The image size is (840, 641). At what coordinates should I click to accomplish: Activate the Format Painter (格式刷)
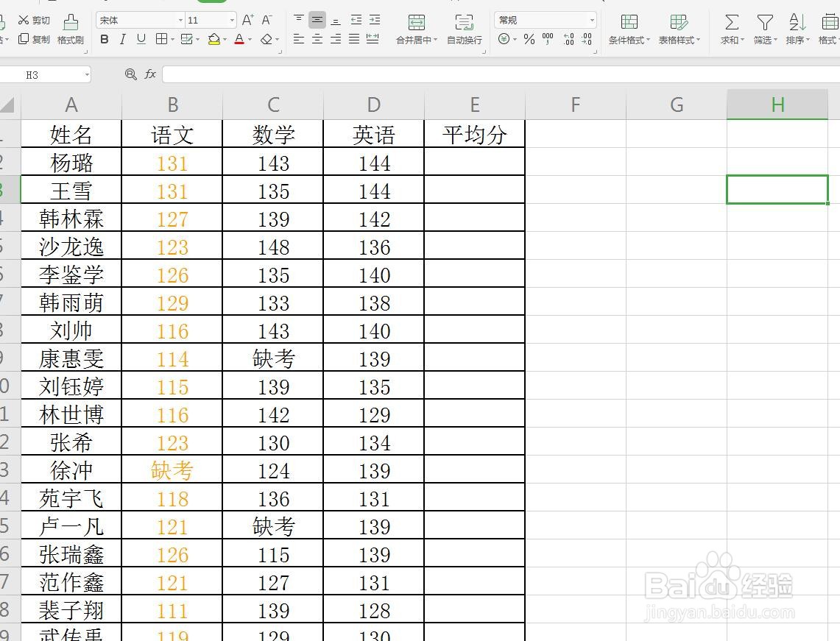pos(71,29)
